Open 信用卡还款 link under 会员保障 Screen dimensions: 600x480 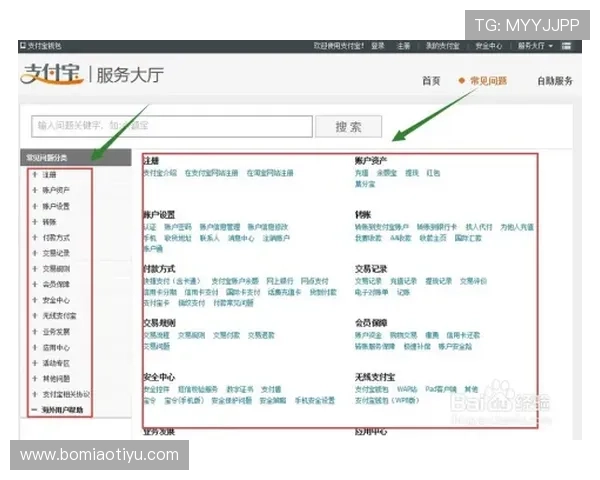(463, 335)
